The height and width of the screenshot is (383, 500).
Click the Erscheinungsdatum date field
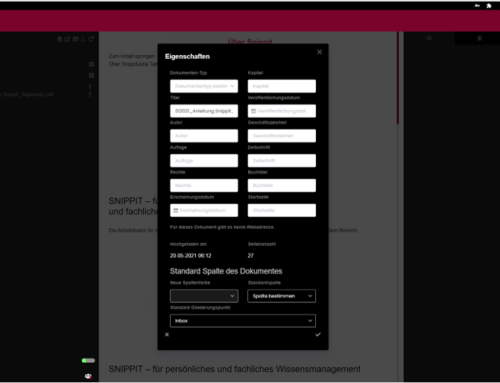pyautogui.click(x=204, y=210)
